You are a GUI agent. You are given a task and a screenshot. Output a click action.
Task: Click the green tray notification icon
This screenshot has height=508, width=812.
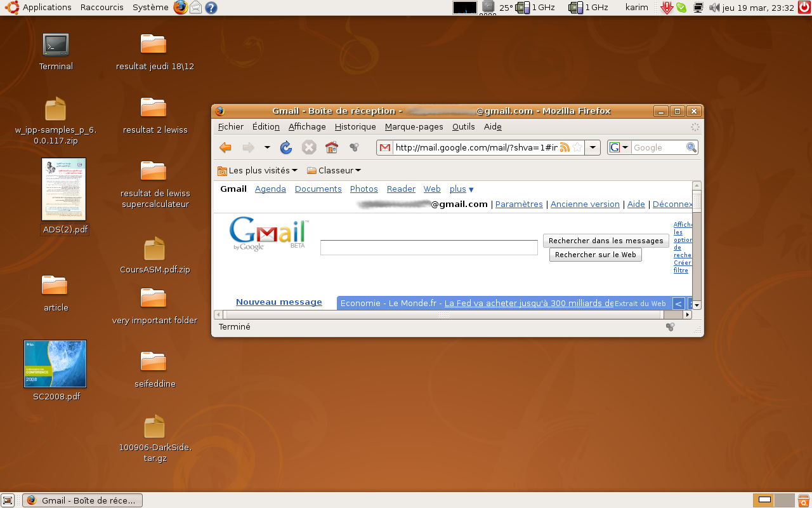681,8
